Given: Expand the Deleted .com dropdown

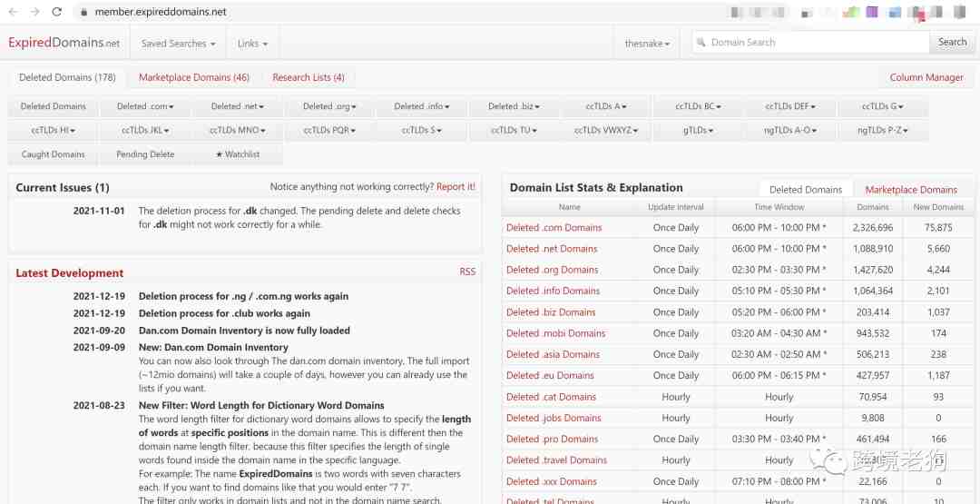Looking at the screenshot, I should [145, 106].
